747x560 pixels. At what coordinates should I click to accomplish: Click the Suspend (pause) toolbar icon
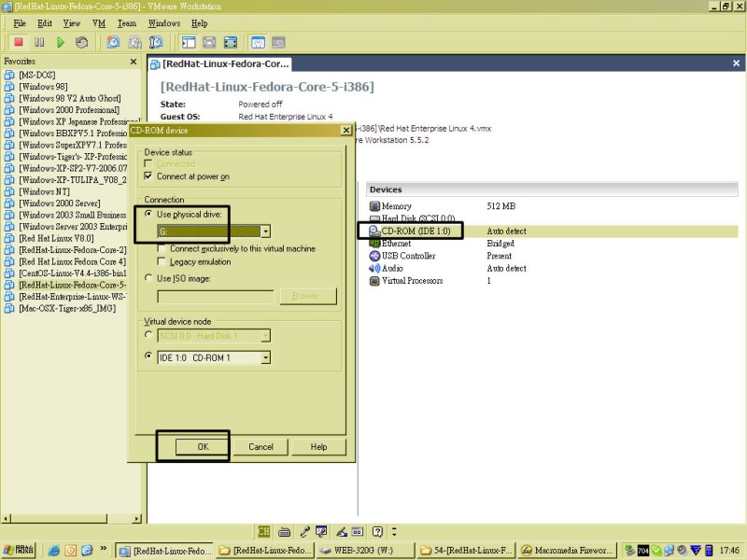tap(39, 42)
